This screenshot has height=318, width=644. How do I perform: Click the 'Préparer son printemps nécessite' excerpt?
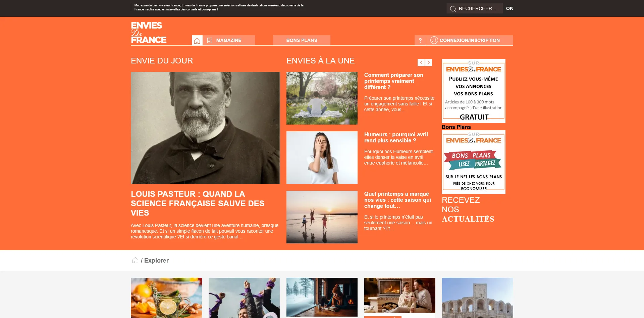click(x=399, y=104)
